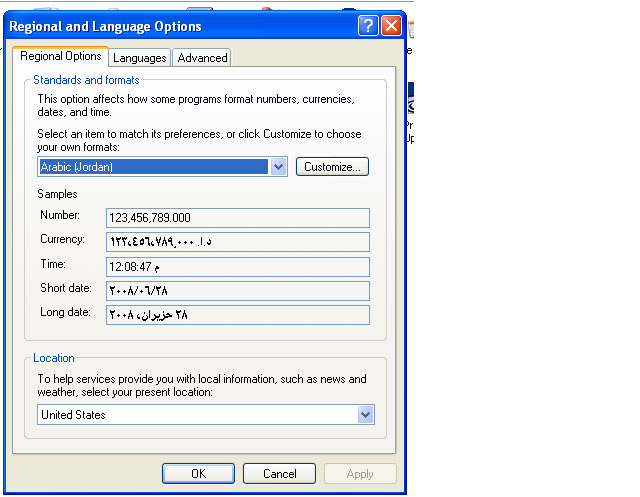Screen dimensions: 640x497
Task: Click the Long date sample field
Action: click(x=237, y=315)
